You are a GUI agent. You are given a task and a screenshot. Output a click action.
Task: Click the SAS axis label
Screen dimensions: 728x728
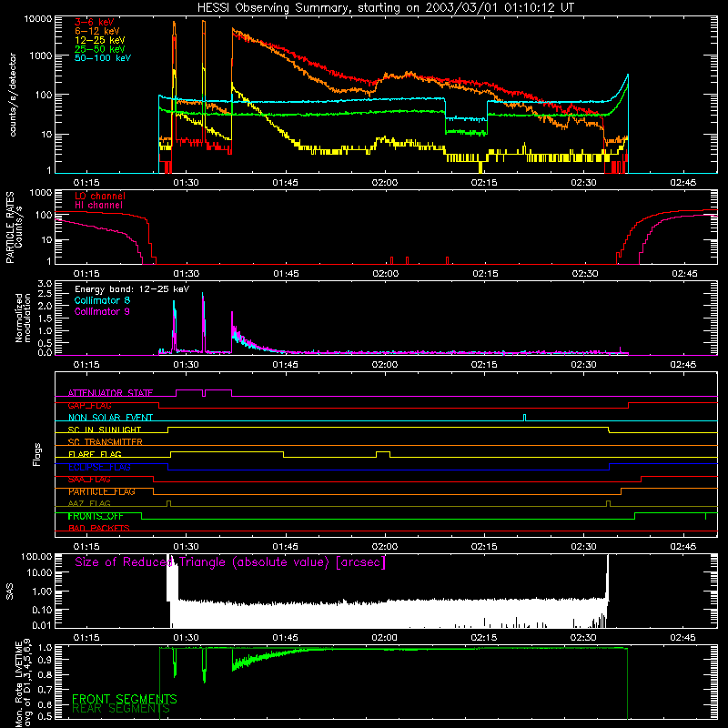(x=9, y=591)
